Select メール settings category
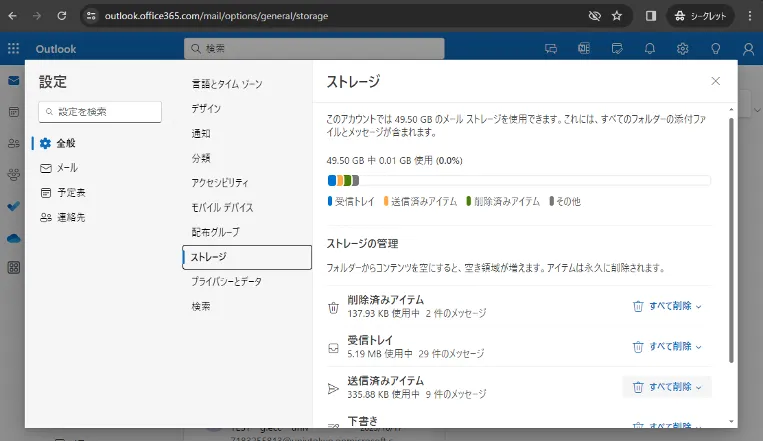This screenshot has width=764, height=442. pos(66,168)
